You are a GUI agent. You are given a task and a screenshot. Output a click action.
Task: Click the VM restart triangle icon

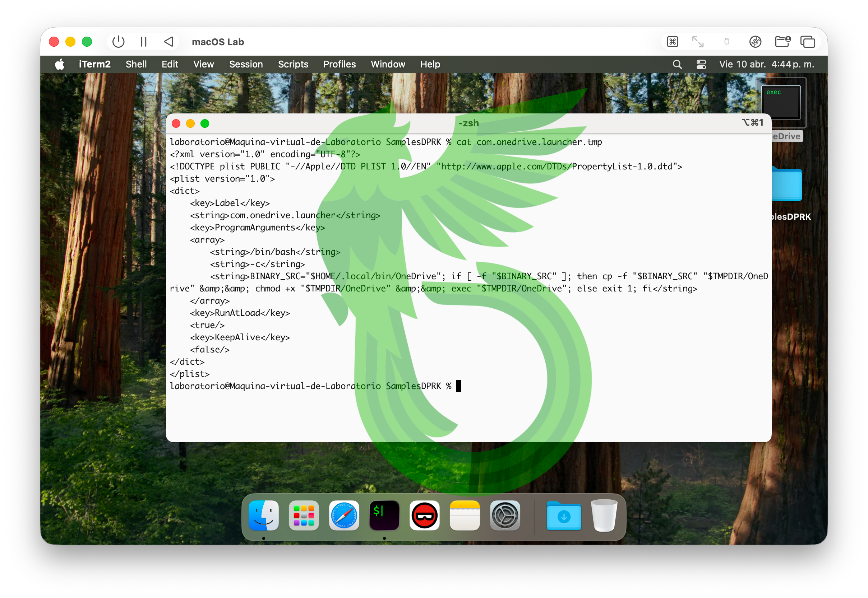coord(169,42)
